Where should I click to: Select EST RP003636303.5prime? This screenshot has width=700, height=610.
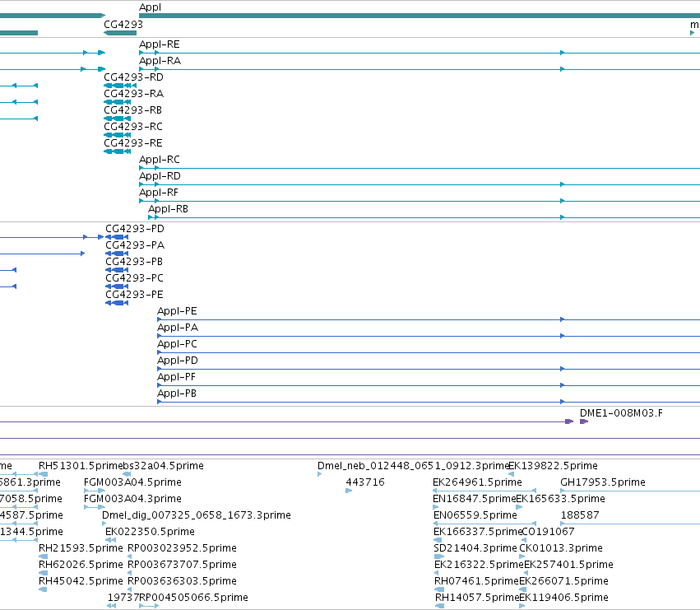182,582
